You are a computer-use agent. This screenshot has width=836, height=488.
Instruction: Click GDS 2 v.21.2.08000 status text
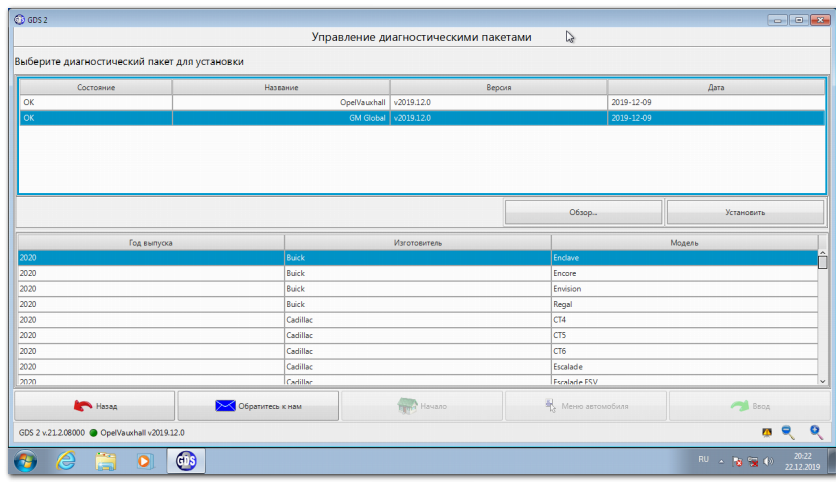[52, 433]
